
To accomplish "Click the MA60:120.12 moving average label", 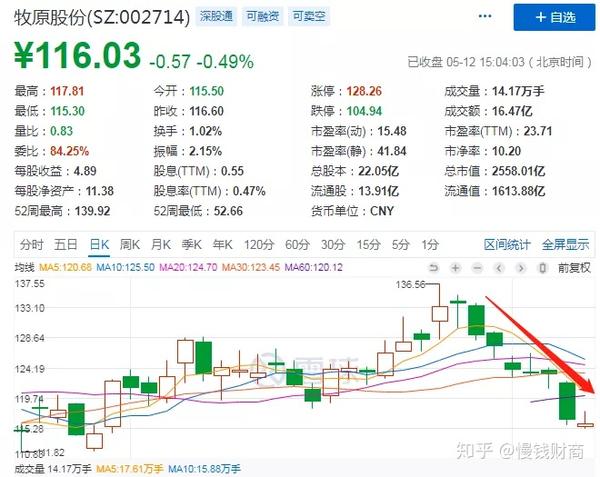I will 314,267.
